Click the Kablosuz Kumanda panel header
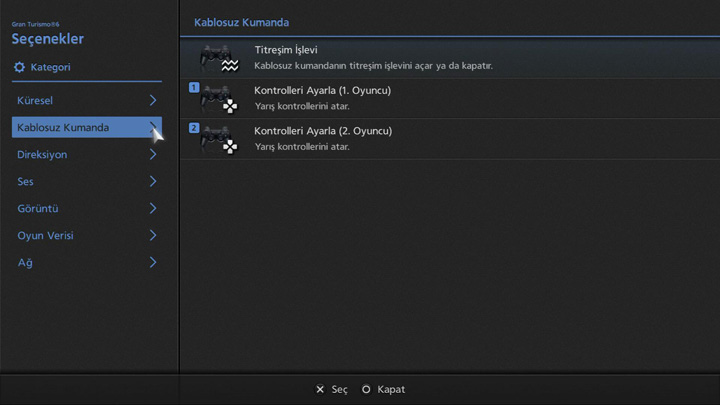 234,21
